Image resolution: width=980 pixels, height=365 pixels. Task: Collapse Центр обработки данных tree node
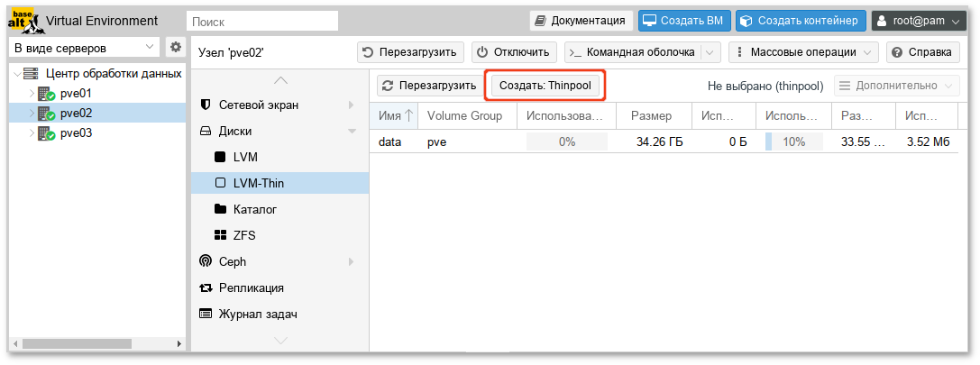click(17, 75)
